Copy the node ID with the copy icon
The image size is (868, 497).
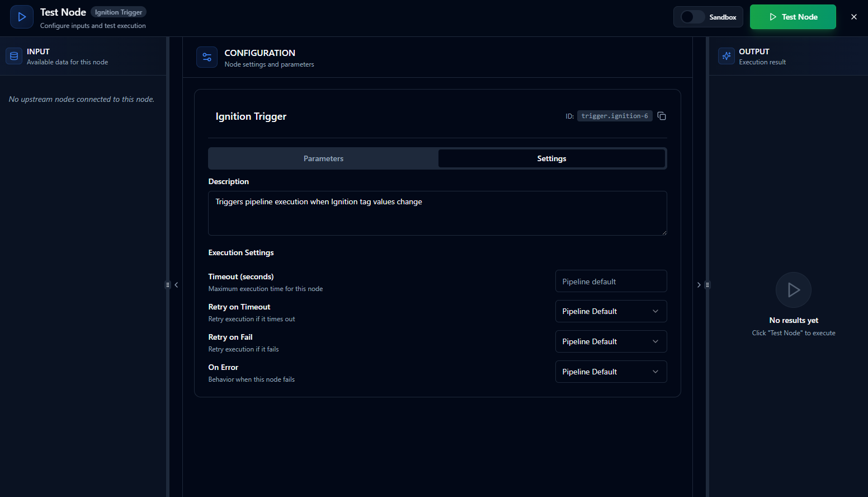coord(662,116)
